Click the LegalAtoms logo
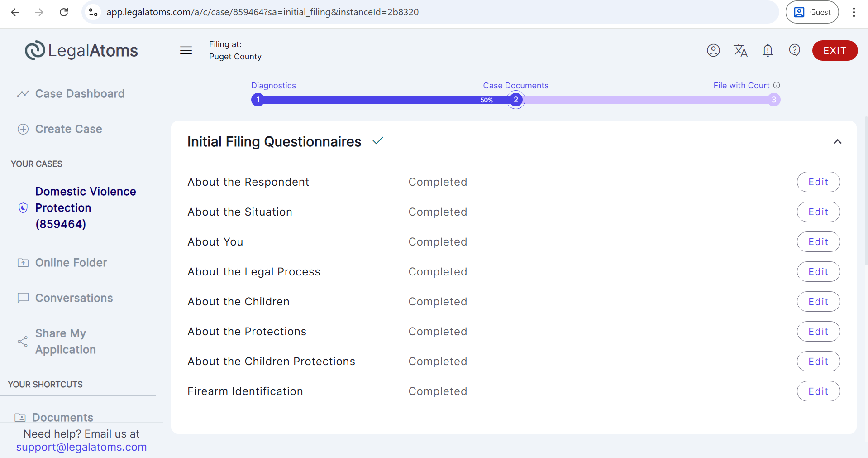Viewport: 868px width, 458px height. pyautogui.click(x=81, y=50)
